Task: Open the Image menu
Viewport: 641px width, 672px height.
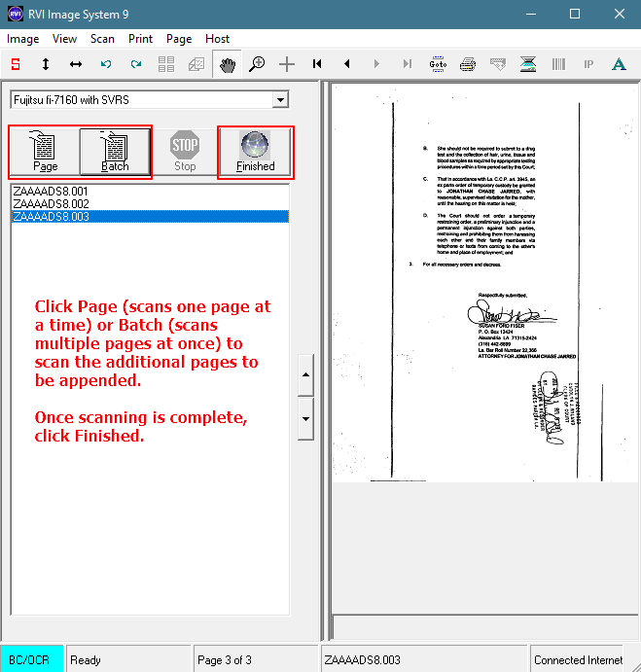Action: pyautogui.click(x=22, y=39)
